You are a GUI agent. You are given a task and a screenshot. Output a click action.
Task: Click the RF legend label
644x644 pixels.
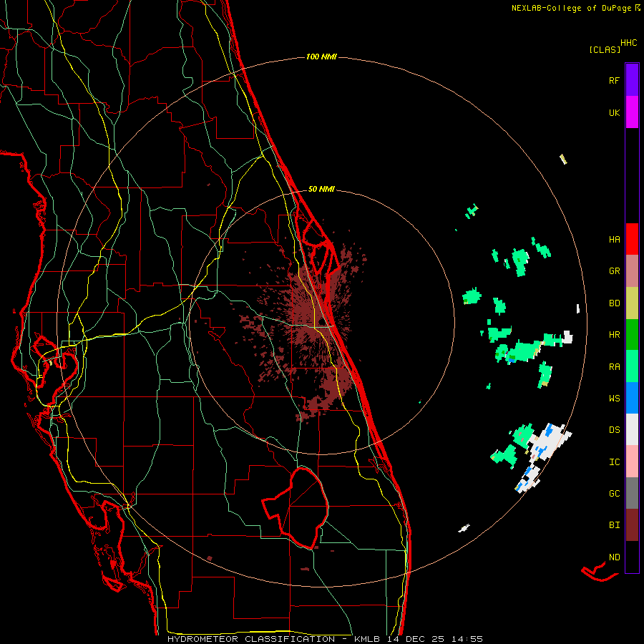pos(614,80)
